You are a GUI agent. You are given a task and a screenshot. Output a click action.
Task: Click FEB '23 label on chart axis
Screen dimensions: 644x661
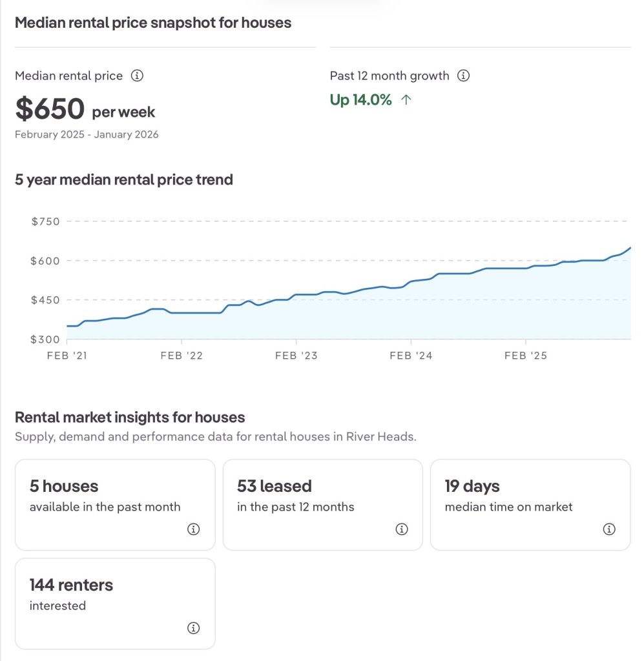296,356
